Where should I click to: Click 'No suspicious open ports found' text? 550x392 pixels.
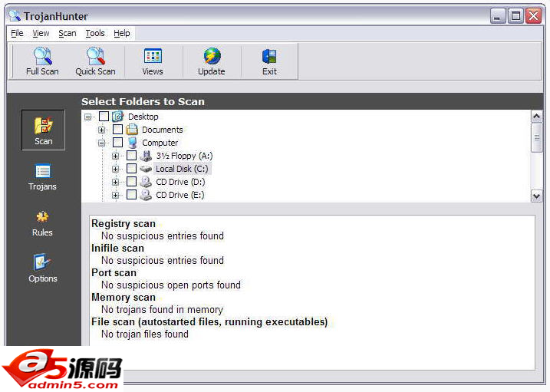click(171, 285)
